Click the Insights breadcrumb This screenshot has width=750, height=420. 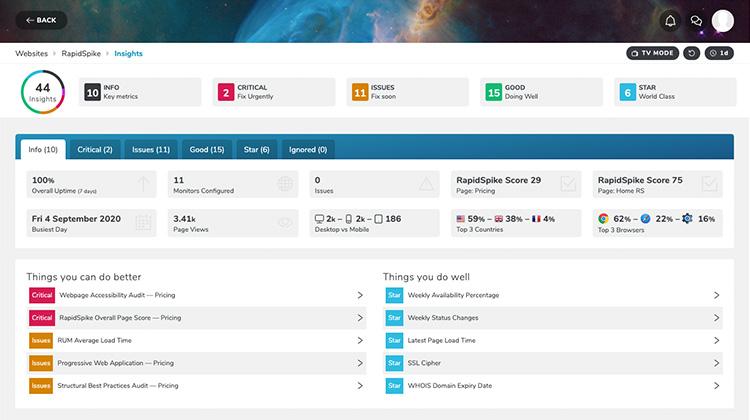[x=128, y=54]
